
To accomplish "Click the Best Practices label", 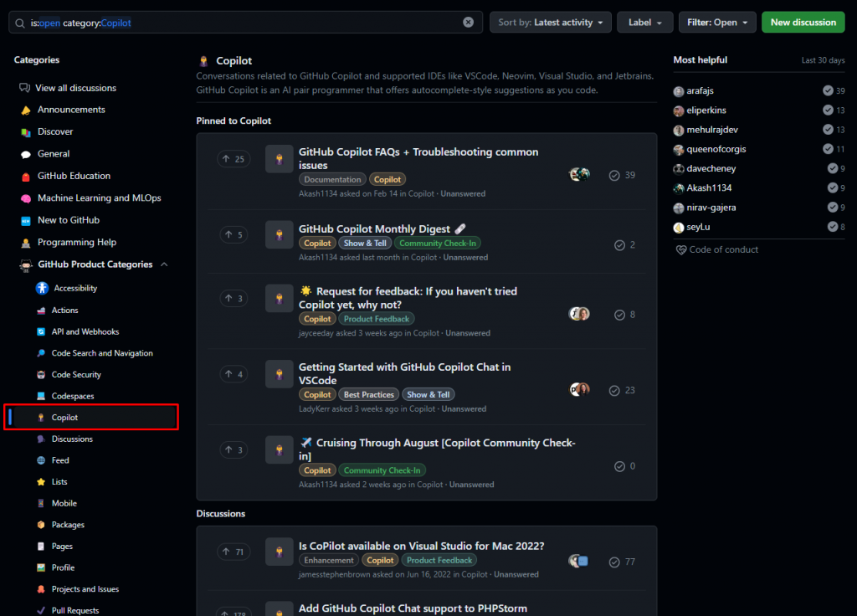I will (x=368, y=395).
